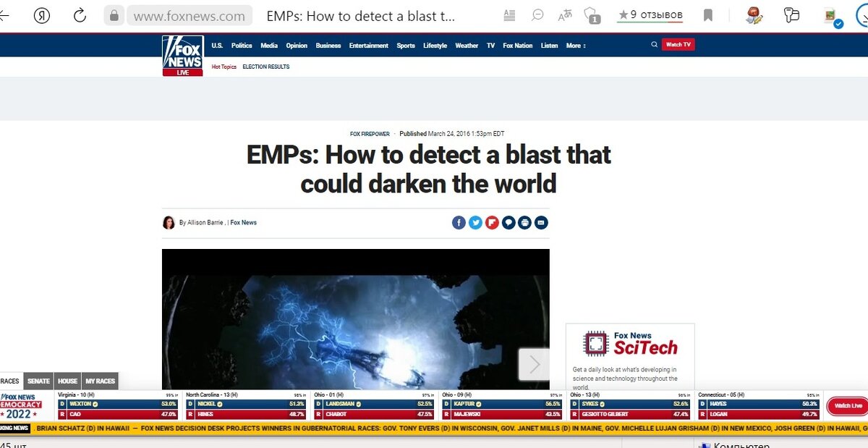Screen dimensions: 868x448
Task: Click the extension icon with blue checkmark
Action: [834, 17]
